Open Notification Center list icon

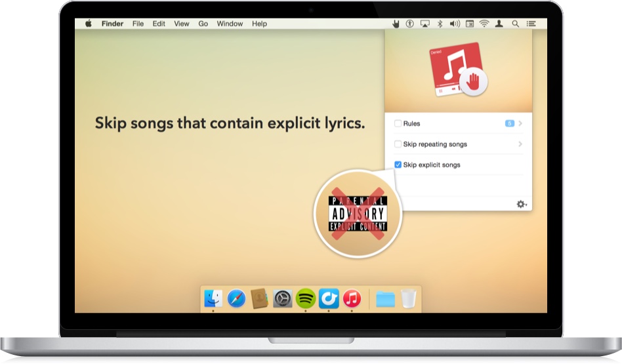point(531,24)
